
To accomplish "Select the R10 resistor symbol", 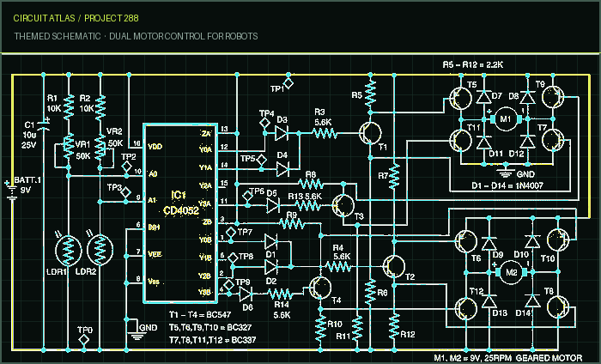I will (321, 328).
